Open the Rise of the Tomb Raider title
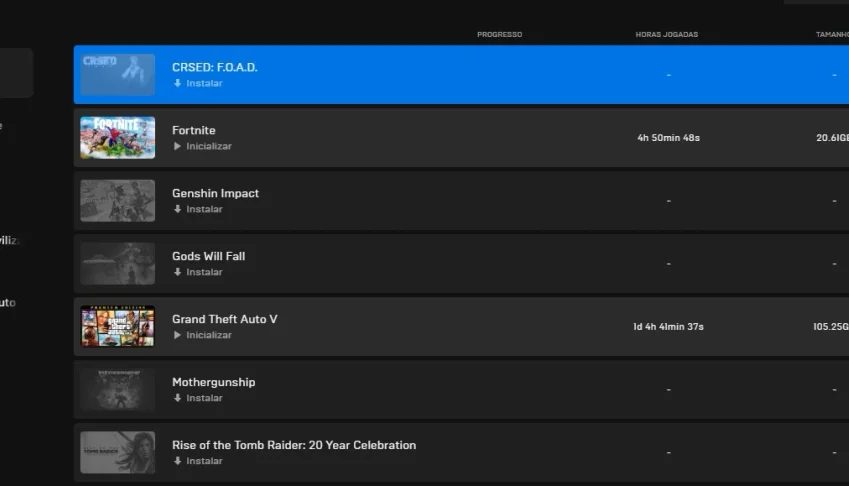The width and height of the screenshot is (849, 486). pyautogui.click(x=294, y=445)
